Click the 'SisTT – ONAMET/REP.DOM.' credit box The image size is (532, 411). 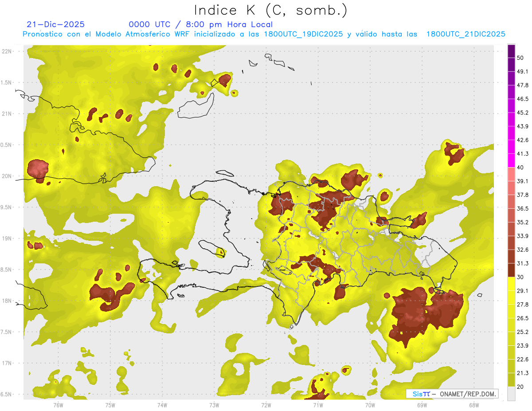pyautogui.click(x=452, y=394)
